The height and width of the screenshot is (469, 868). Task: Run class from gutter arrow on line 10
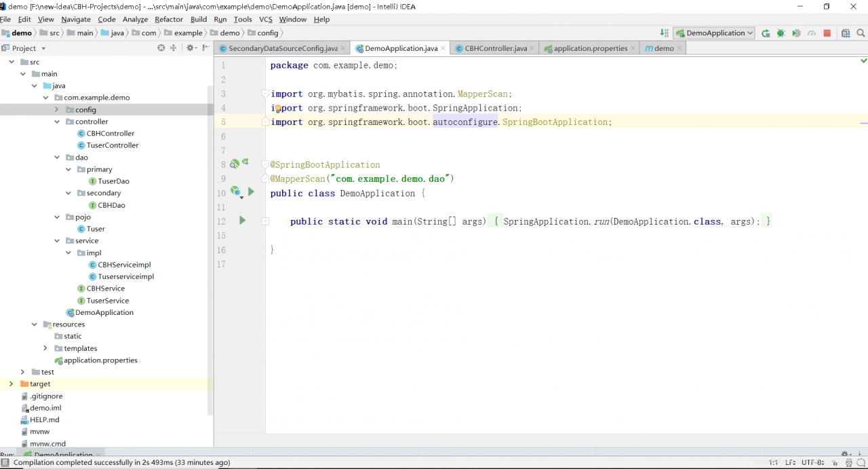pyautogui.click(x=251, y=192)
